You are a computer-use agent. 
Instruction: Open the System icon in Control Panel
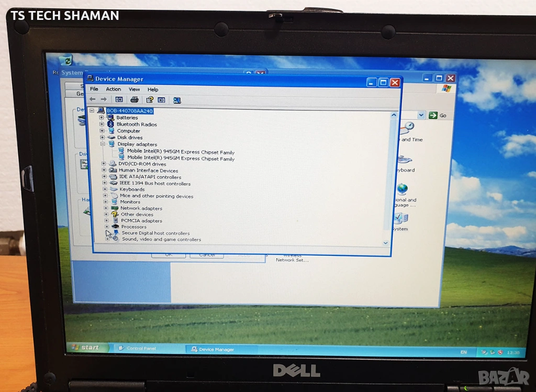click(x=400, y=218)
